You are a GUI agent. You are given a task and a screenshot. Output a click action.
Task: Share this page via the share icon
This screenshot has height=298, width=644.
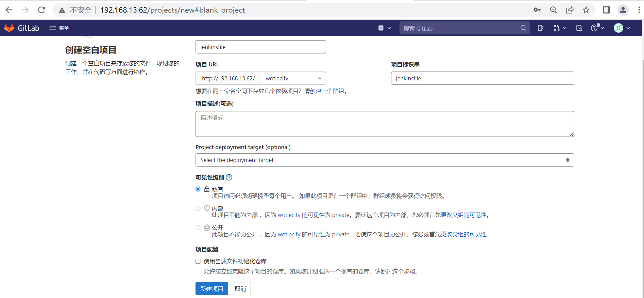[x=570, y=10]
